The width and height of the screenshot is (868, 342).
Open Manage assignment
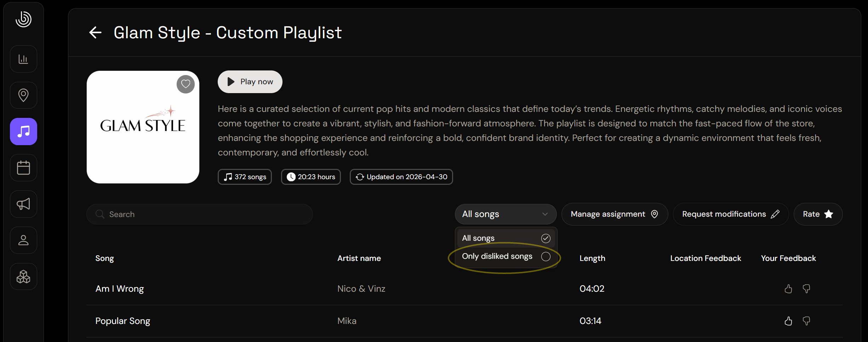[615, 214]
